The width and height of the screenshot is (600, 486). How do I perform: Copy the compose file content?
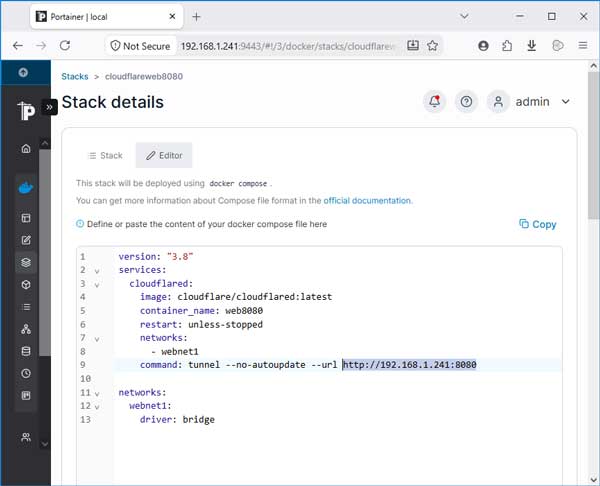click(x=538, y=224)
